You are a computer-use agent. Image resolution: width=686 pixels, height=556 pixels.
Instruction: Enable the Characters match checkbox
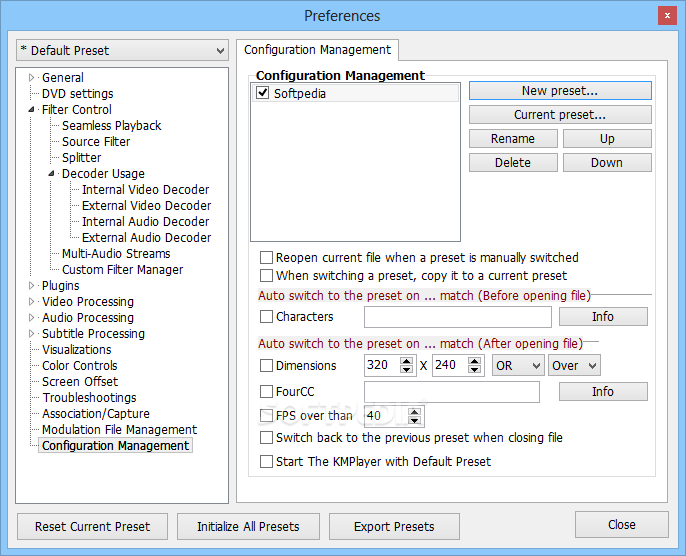point(266,316)
